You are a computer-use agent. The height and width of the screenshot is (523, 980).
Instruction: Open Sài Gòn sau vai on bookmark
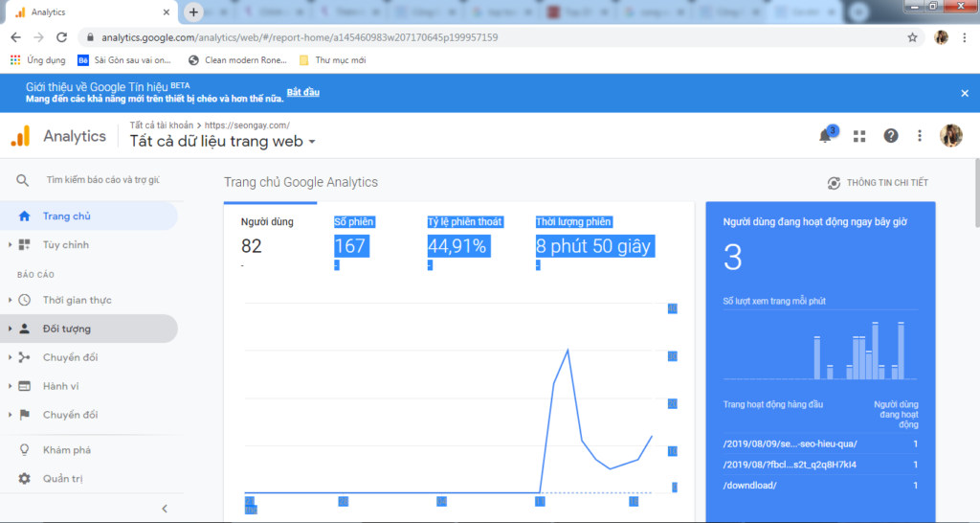click(124, 60)
